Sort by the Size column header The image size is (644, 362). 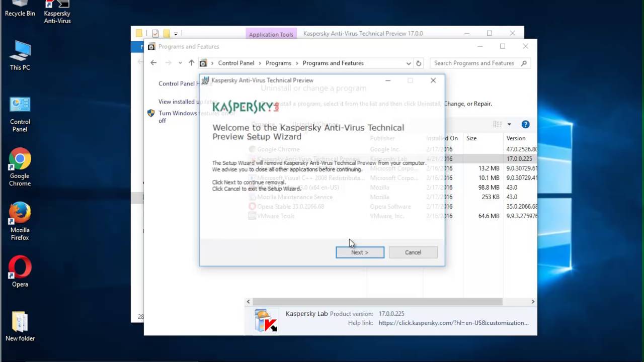click(x=471, y=138)
